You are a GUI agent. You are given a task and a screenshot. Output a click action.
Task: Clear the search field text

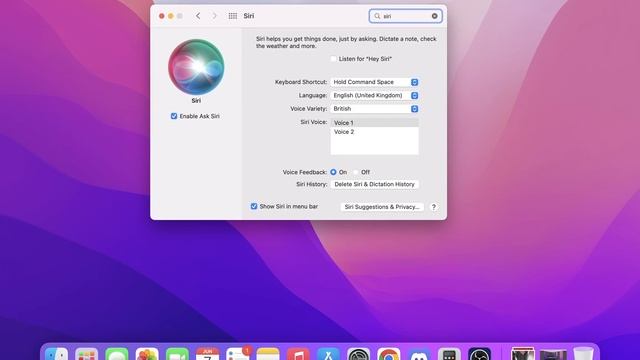[x=434, y=16]
